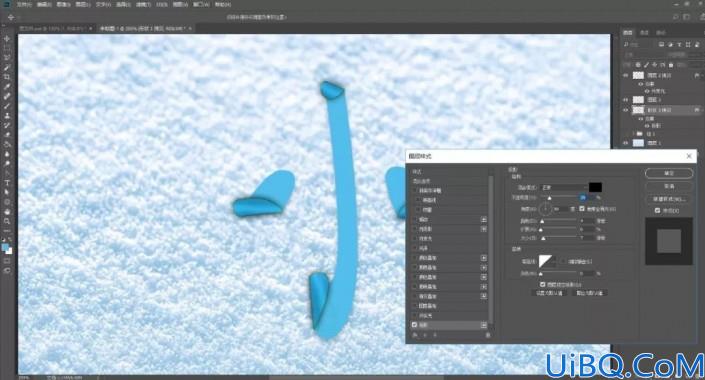Add another Stroke via its plus button
Screen dimensions: 705x380
pyautogui.click(x=484, y=219)
